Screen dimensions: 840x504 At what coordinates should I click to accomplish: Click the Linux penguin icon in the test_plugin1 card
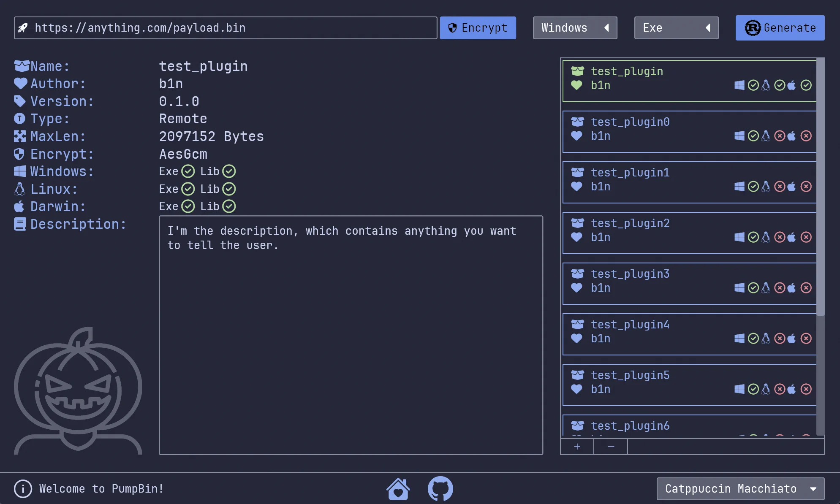click(766, 186)
